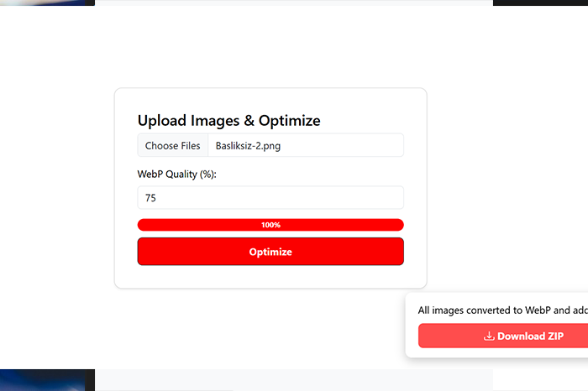This screenshot has height=391, width=588.
Task: Click the dark image at bottom-right corner
Action: point(540,379)
